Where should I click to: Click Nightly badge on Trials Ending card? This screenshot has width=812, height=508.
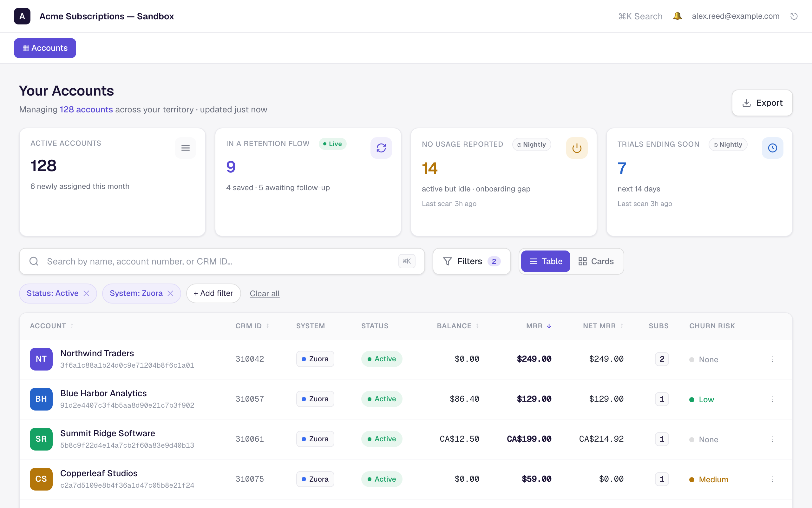click(728, 144)
